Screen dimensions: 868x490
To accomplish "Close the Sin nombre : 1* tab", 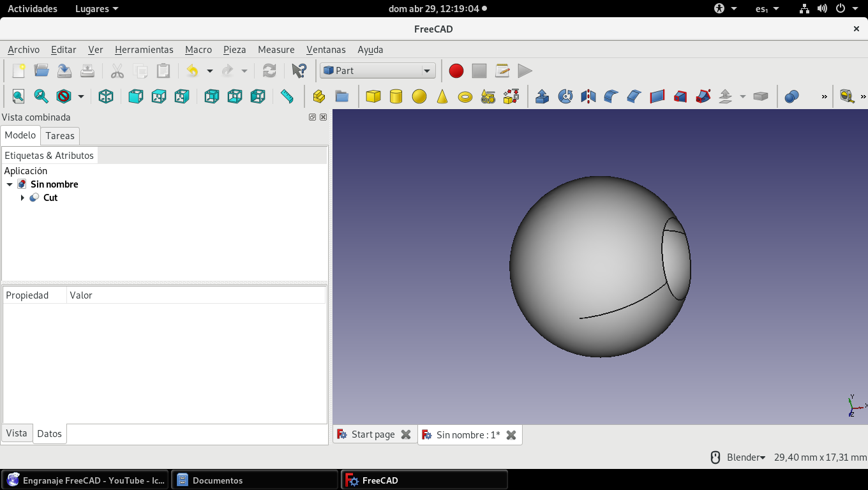I will [511, 434].
